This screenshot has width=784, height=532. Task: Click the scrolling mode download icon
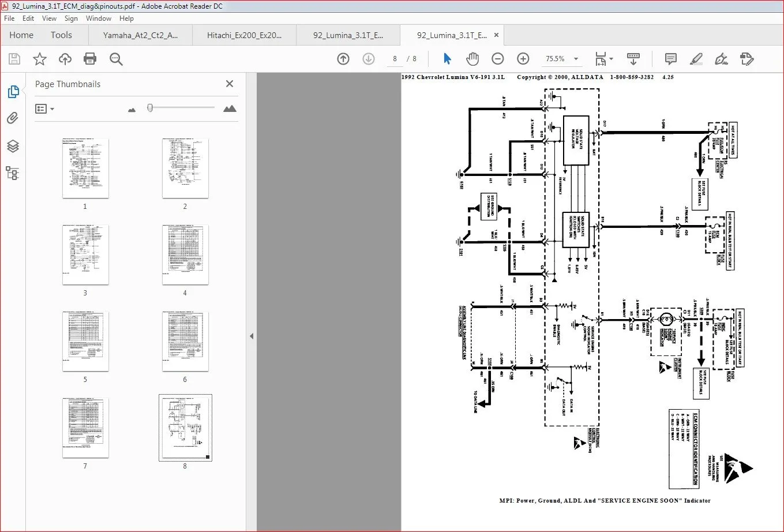pos(633,59)
